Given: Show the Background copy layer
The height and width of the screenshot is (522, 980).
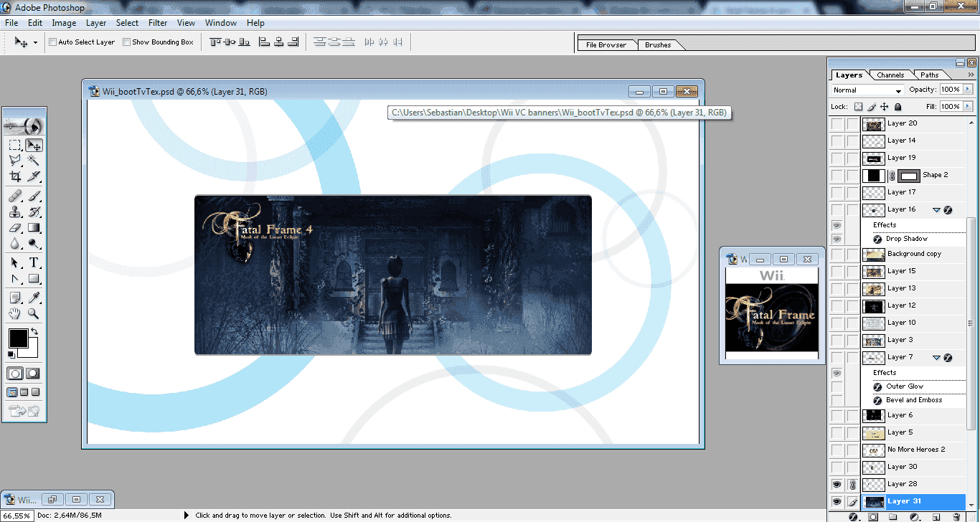Looking at the screenshot, I should click(x=837, y=254).
